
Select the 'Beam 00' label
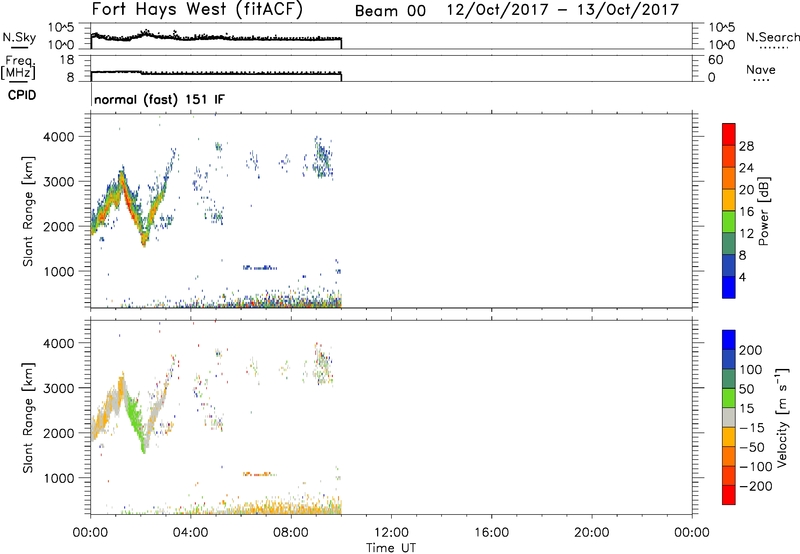(390, 11)
